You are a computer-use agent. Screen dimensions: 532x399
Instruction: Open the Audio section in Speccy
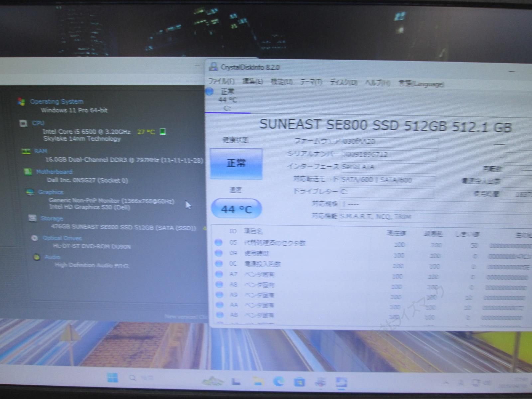click(53, 257)
